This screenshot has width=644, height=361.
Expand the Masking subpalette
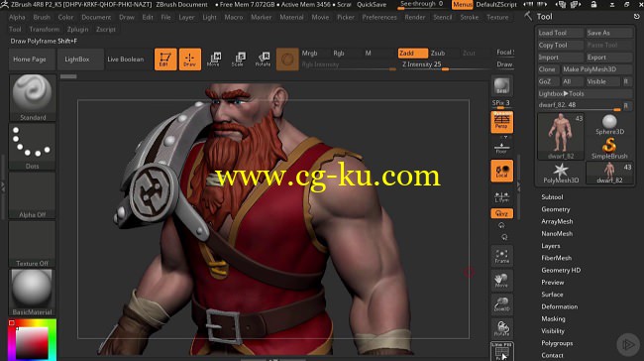[x=553, y=318]
